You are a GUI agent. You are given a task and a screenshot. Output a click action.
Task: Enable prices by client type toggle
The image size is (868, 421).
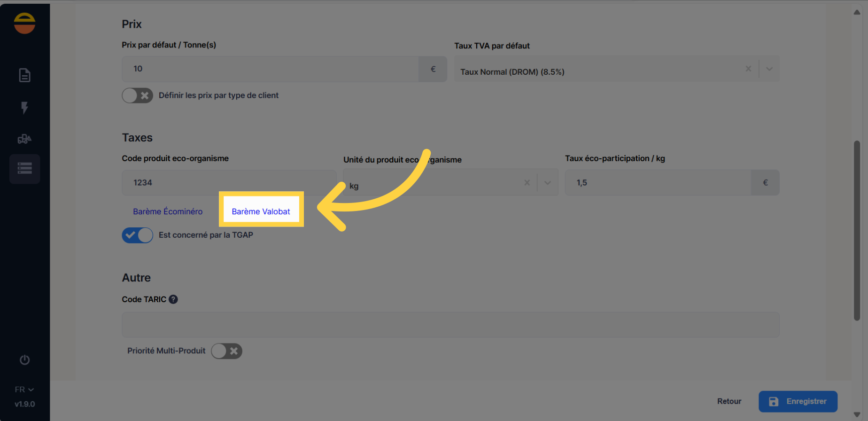137,96
